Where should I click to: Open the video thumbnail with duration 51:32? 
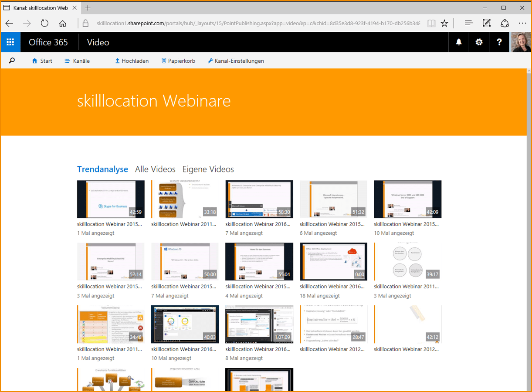click(x=333, y=199)
